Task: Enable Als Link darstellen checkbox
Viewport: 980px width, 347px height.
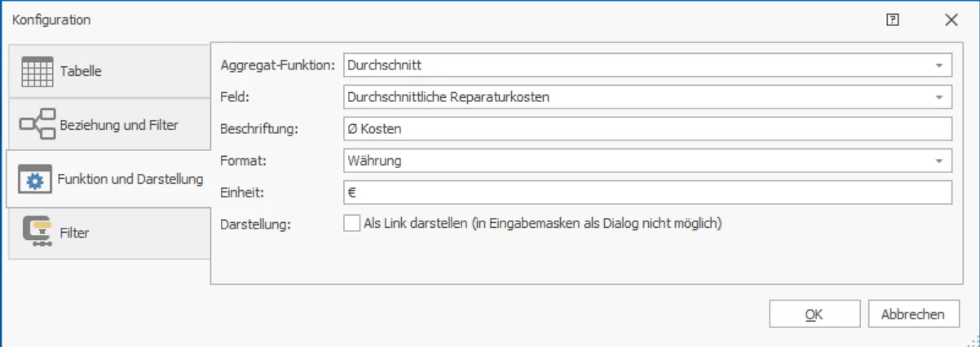Action: coord(351,223)
